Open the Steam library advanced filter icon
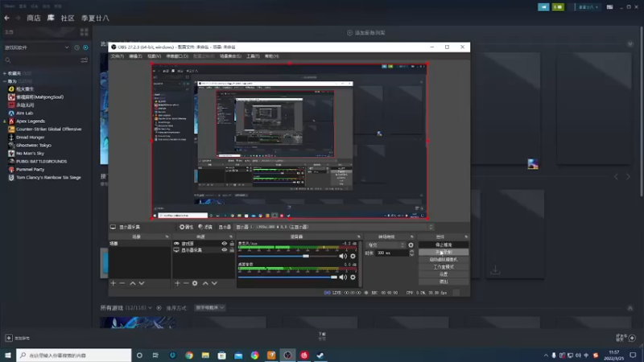 pos(85,60)
